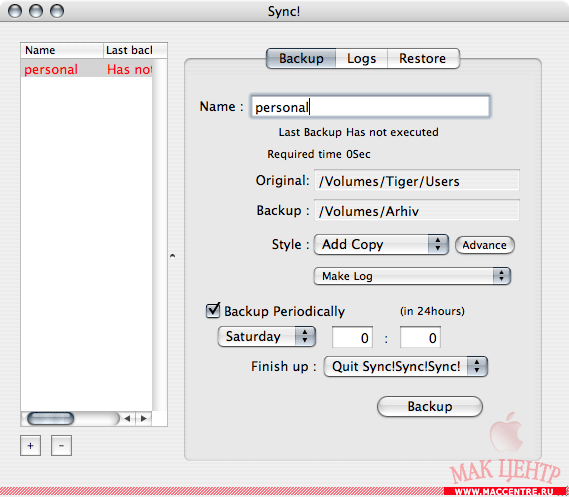Click the split-view divider handle
This screenshot has height=497, width=569.
(172, 256)
